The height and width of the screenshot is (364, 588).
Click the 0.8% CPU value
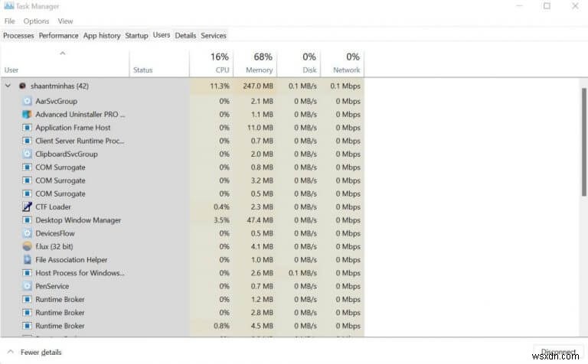(221, 326)
